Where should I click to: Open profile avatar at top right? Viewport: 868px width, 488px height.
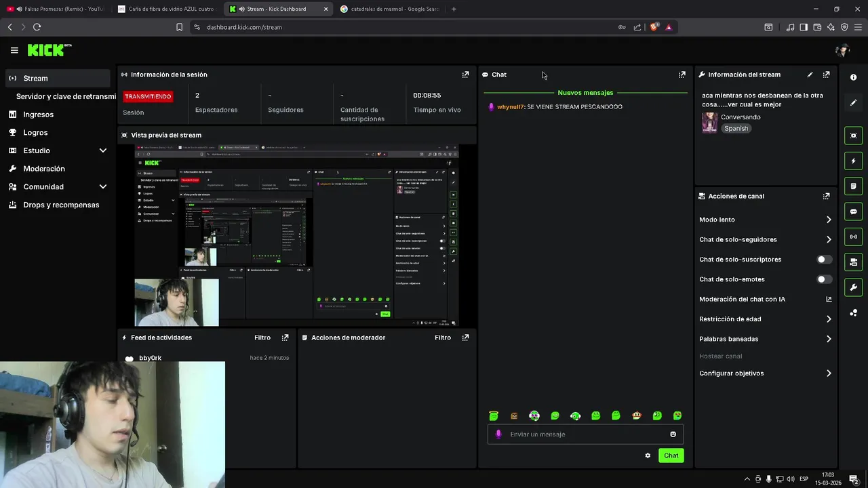842,50
